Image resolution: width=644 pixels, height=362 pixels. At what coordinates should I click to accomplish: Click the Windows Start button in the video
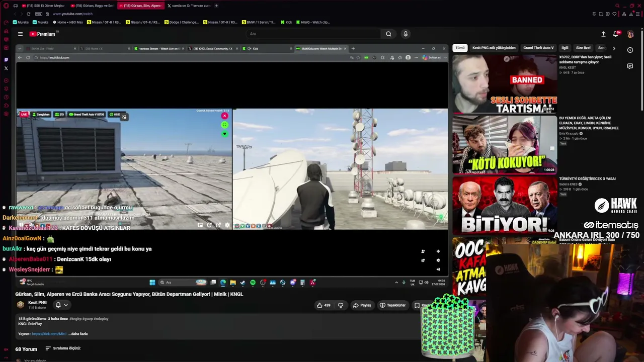(152, 283)
